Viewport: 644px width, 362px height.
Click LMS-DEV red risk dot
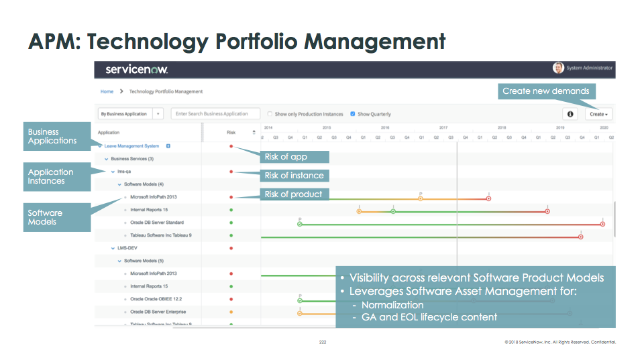tap(231, 248)
